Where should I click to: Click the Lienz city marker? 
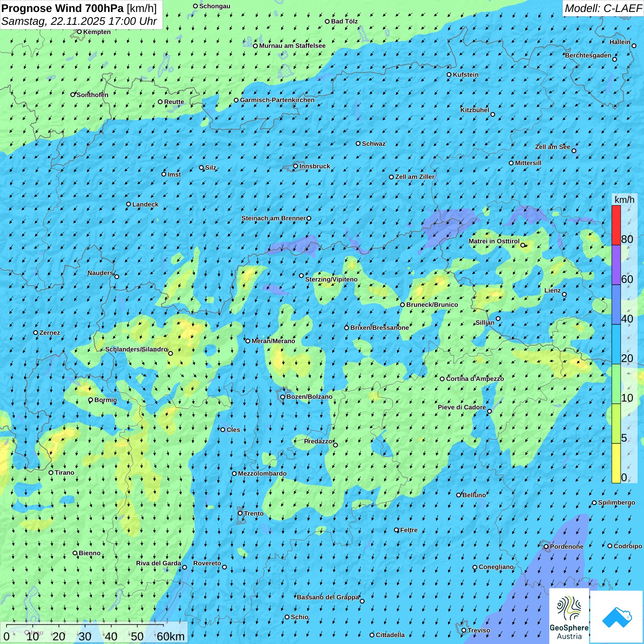[x=564, y=294]
